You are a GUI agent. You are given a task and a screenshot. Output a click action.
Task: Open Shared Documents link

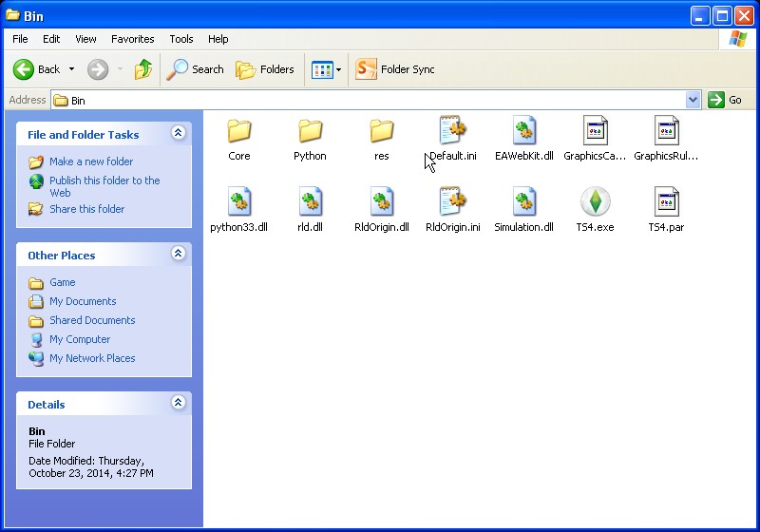point(92,320)
